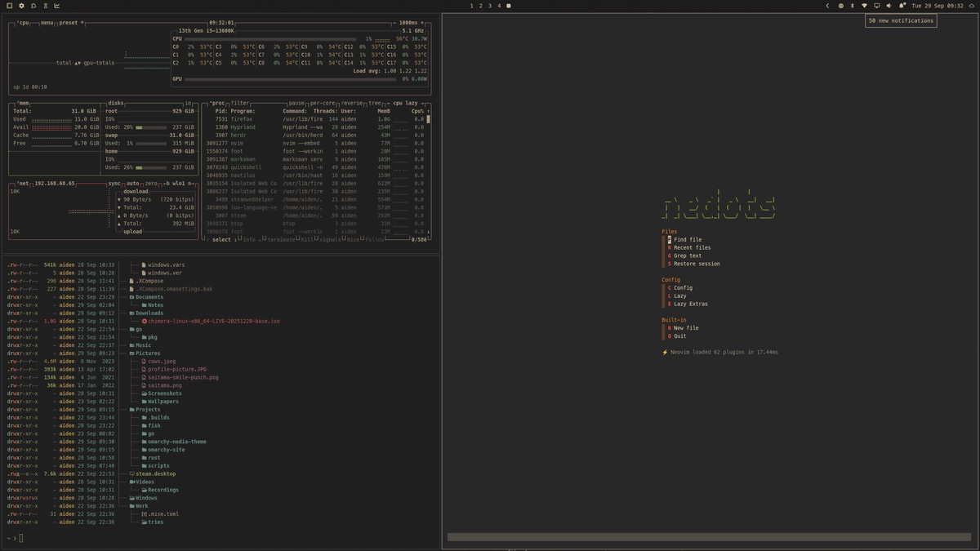Select Grep text in Neovim dashboard

(684, 256)
